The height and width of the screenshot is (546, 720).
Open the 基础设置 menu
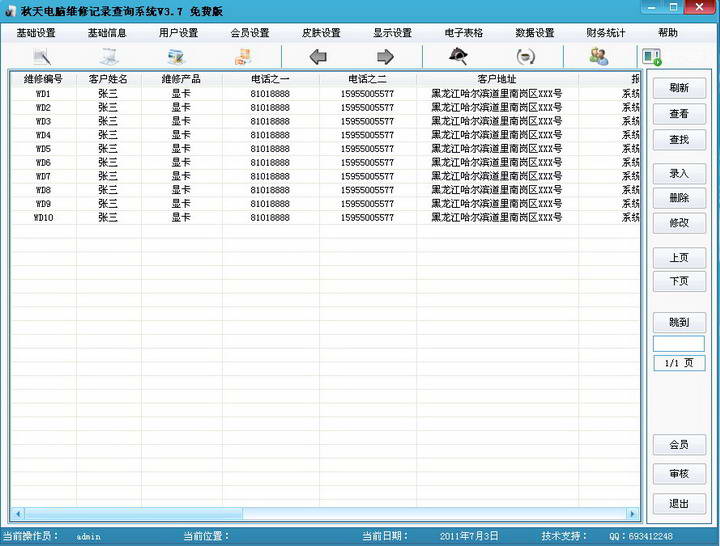coord(36,33)
